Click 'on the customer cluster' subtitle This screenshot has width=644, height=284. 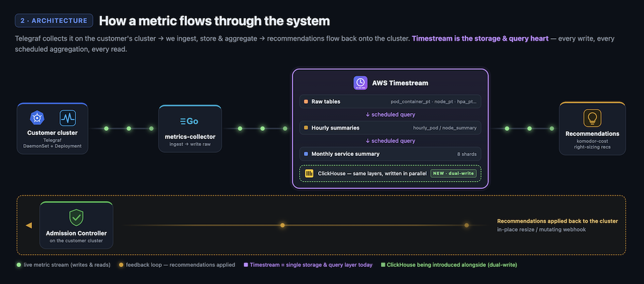coord(76,241)
